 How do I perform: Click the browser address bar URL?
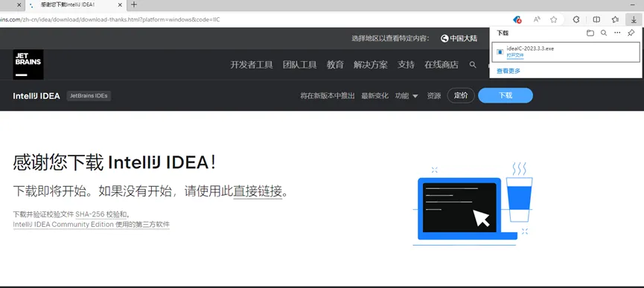pyautogui.click(x=110, y=19)
